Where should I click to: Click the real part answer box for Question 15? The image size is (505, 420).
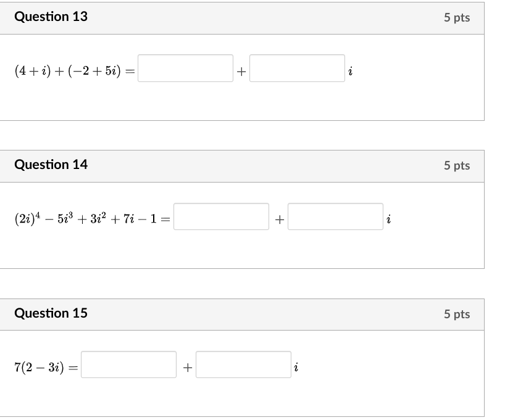(x=128, y=364)
